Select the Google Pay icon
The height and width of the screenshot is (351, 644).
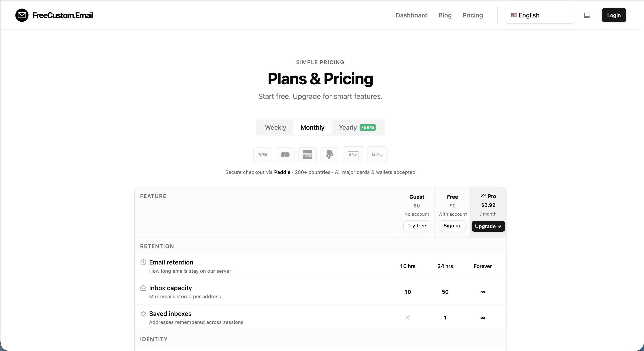[377, 154]
